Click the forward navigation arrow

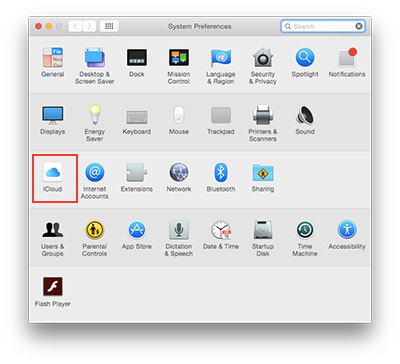point(89,26)
